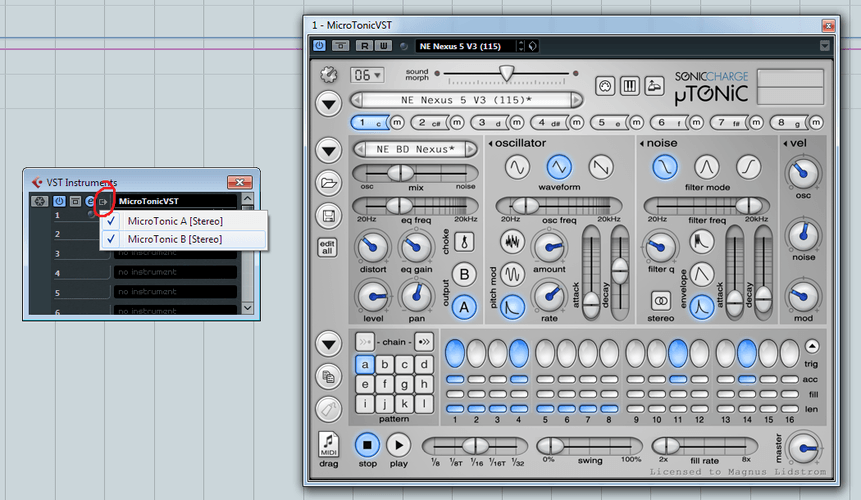Go to next program arrow right of NE Nexus 5 V3
Screen dimensions: 861x500
tap(576, 100)
